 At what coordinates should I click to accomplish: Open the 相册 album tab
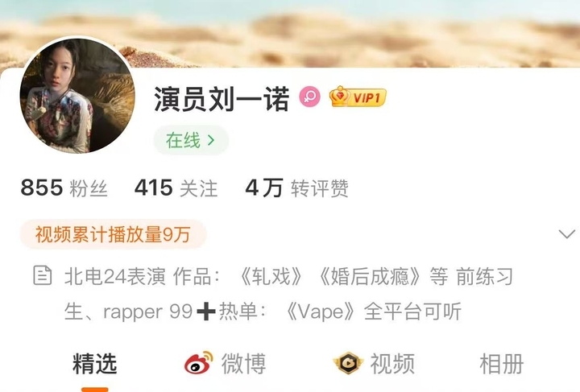[502, 364]
